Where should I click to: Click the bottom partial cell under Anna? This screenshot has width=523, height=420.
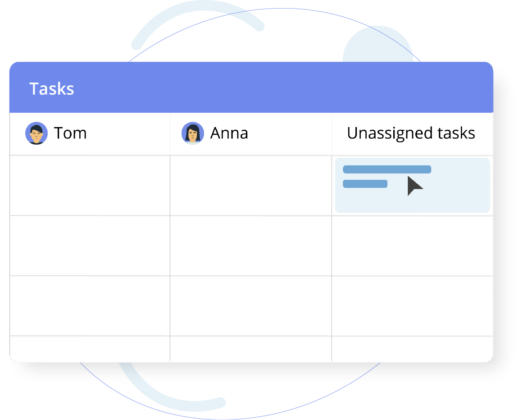[251, 348]
